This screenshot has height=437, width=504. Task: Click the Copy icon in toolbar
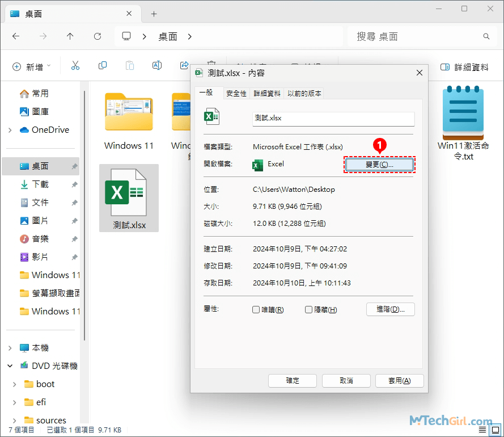coord(103,66)
